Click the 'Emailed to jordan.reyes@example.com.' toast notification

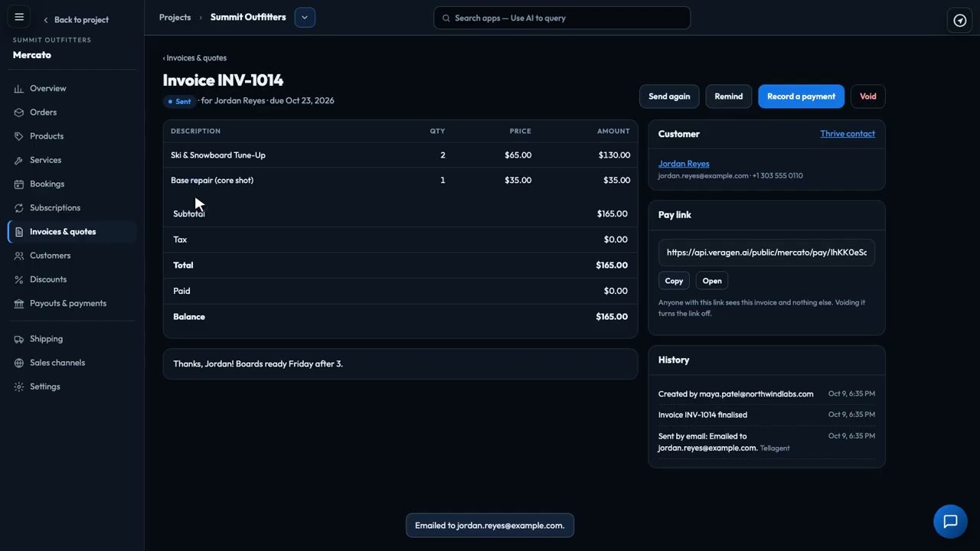(490, 526)
